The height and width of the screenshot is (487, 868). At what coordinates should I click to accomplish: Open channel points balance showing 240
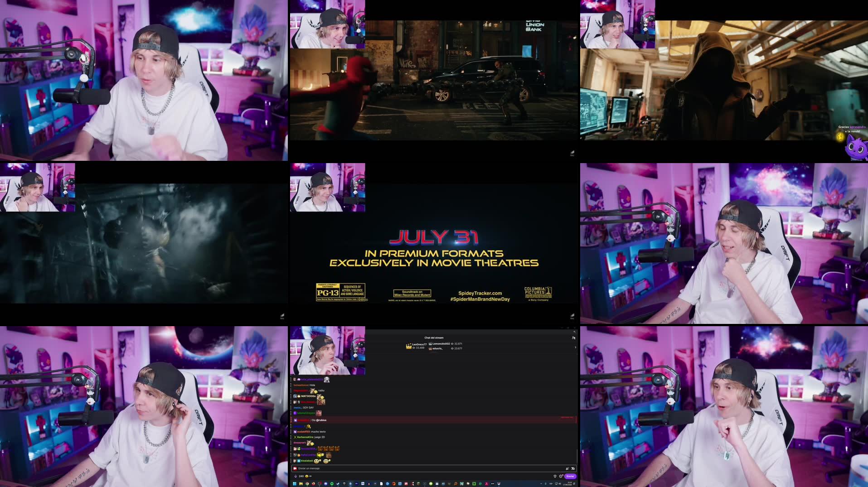tap(300, 476)
